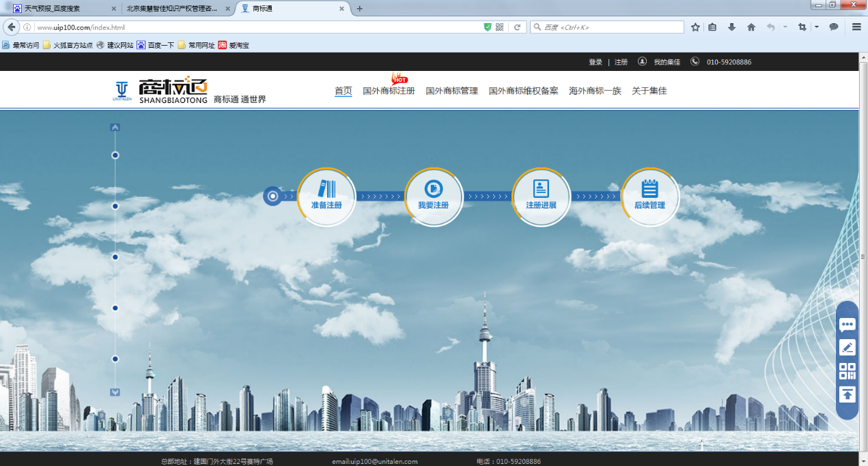This screenshot has height=466, width=868.
Task: Select the bottom dot on page navigator
Action: [115, 359]
